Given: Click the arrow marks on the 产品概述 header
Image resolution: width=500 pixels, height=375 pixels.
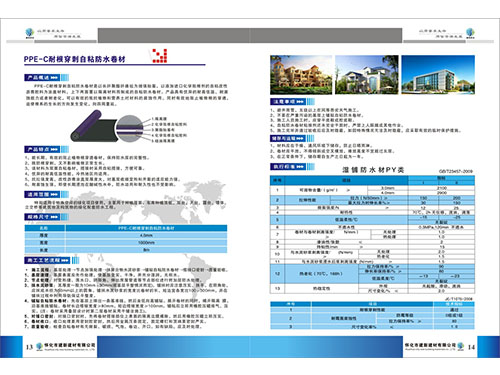Looking at the screenshot, I should click(54, 78).
